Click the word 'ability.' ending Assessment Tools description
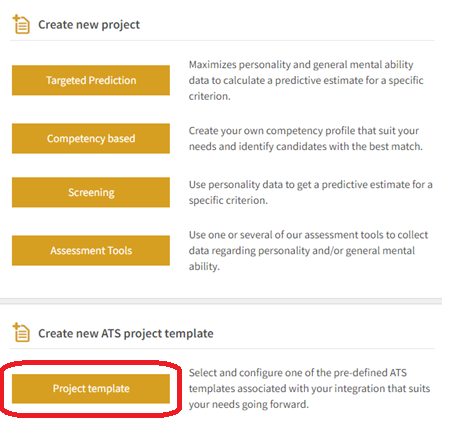 (204, 266)
